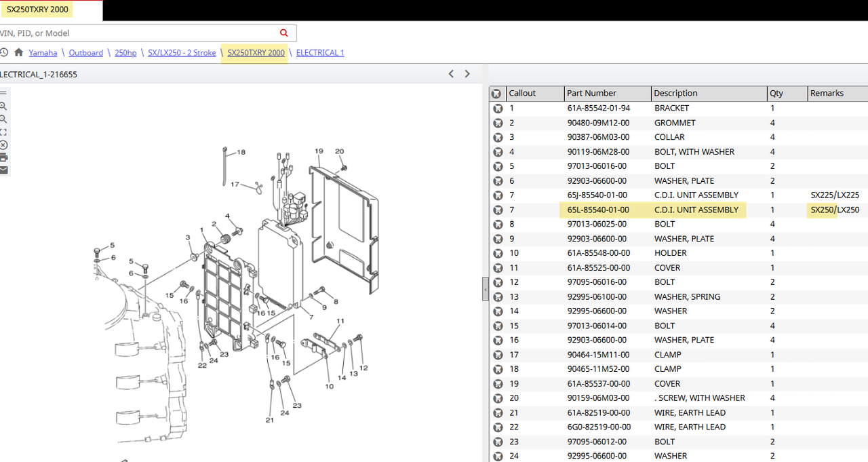Open SX250TXRY 2000 breadcrumb link
This screenshot has height=462, width=868.
(256, 52)
